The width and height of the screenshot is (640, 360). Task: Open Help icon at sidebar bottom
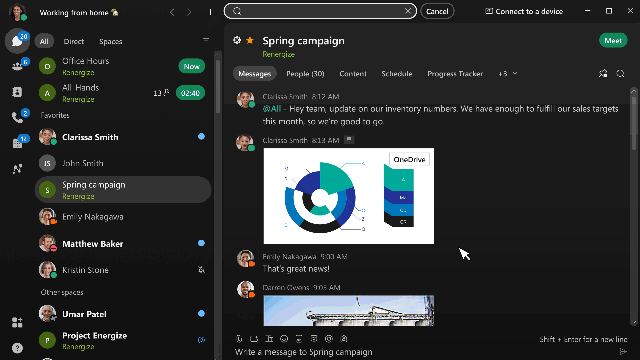coord(17,348)
